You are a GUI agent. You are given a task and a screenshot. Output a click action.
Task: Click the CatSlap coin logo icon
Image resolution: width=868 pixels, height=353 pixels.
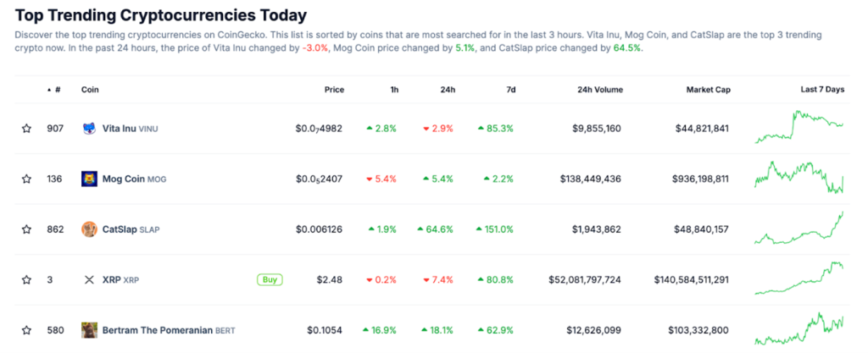tap(89, 229)
